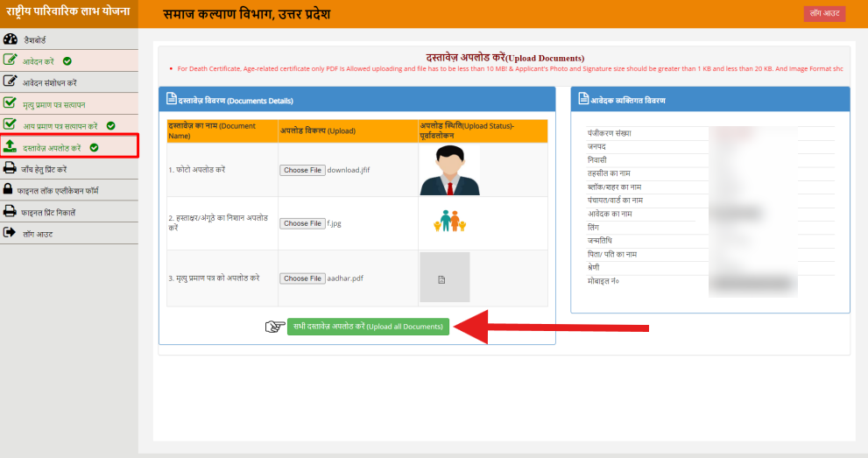Viewport: 868px width, 458px height.
Task: Click दस्तावेज़ अपलोड करें (Upload Documents) heading
Action: [505, 58]
